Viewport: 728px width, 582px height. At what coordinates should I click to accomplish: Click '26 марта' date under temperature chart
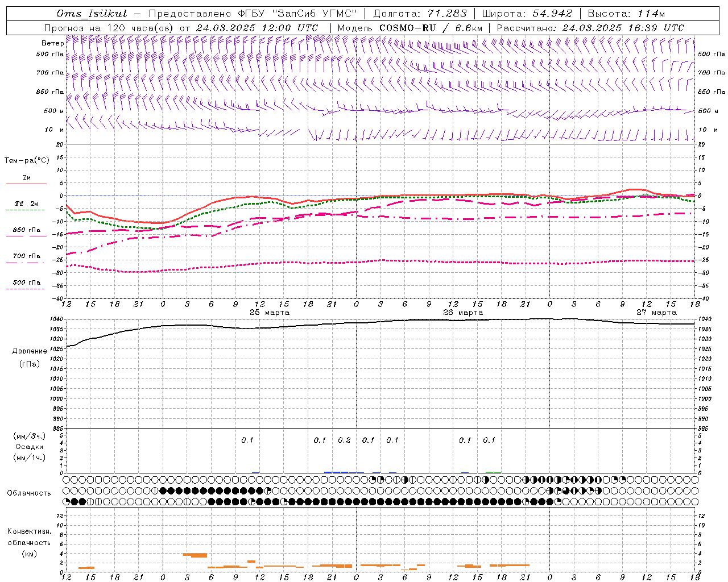tap(463, 313)
